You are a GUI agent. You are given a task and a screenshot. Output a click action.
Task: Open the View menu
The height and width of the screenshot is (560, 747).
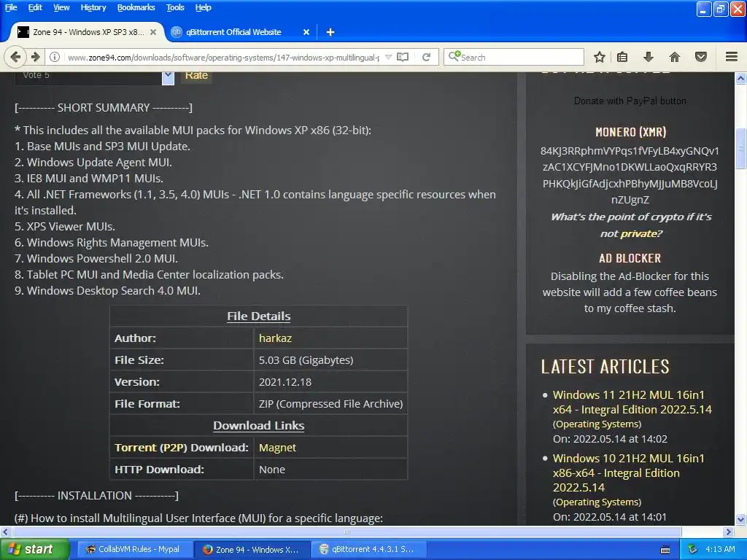click(61, 7)
